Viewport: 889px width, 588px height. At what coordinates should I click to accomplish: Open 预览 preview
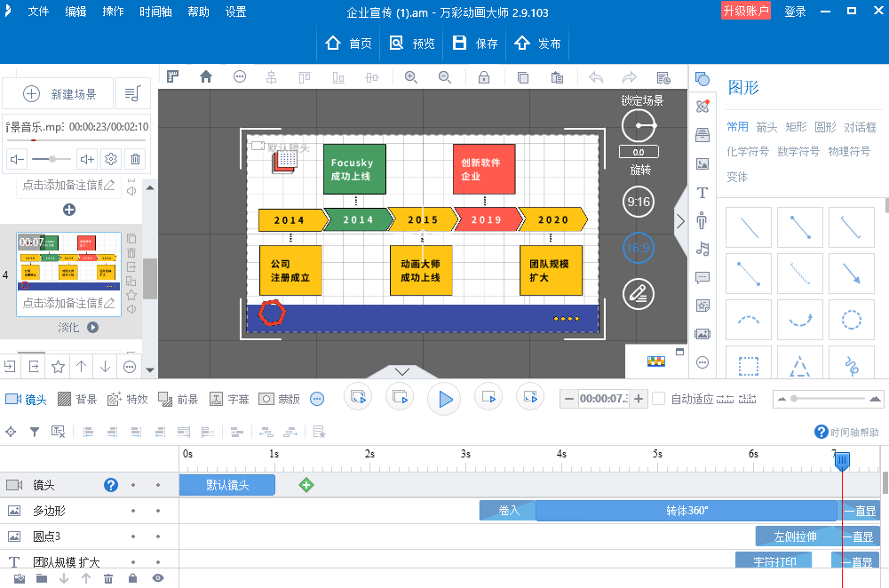[x=411, y=44]
